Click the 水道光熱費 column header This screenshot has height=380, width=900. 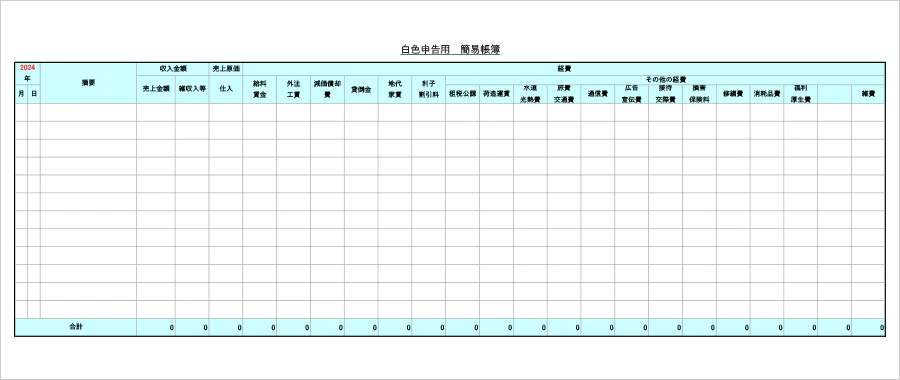click(x=530, y=94)
